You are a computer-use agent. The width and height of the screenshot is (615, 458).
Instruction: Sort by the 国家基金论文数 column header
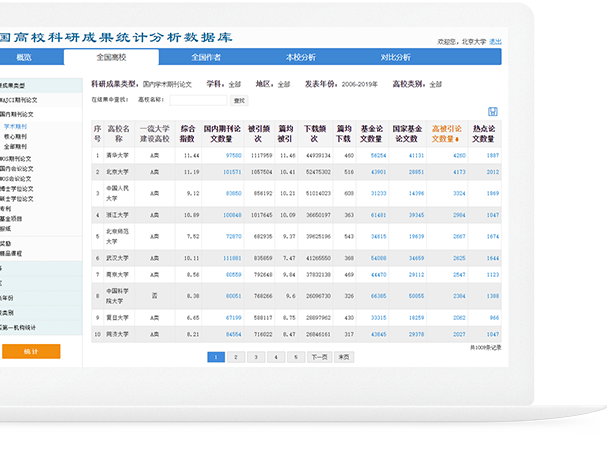click(407, 134)
